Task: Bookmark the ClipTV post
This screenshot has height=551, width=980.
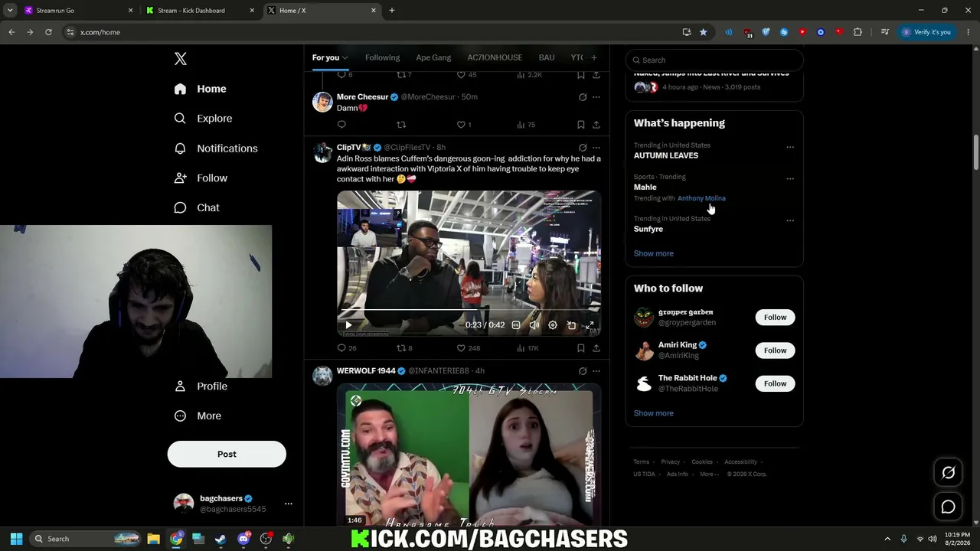Action: pyautogui.click(x=581, y=348)
